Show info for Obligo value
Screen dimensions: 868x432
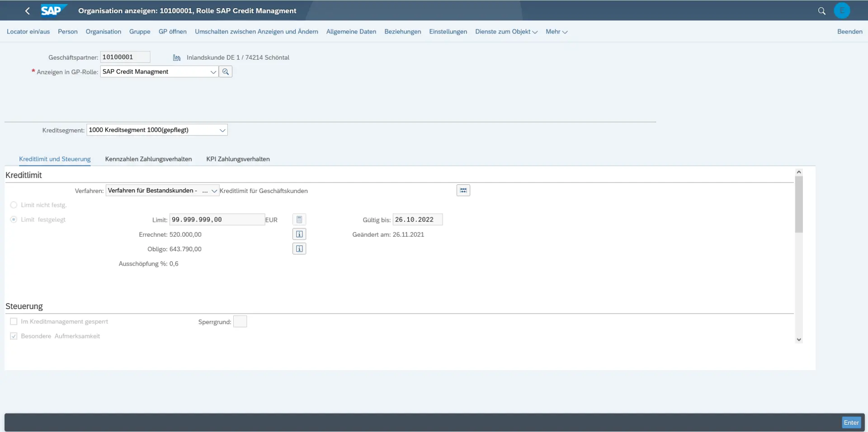point(299,249)
